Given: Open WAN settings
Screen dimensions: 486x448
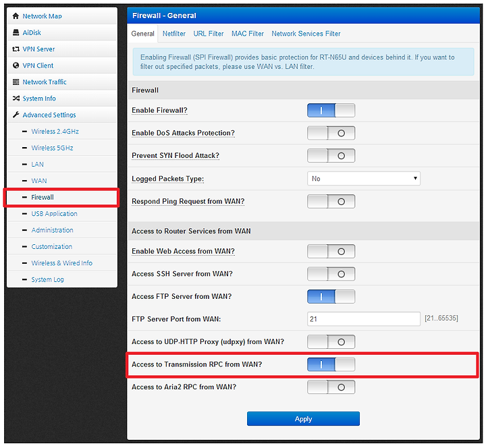Looking at the screenshot, I should (x=39, y=181).
